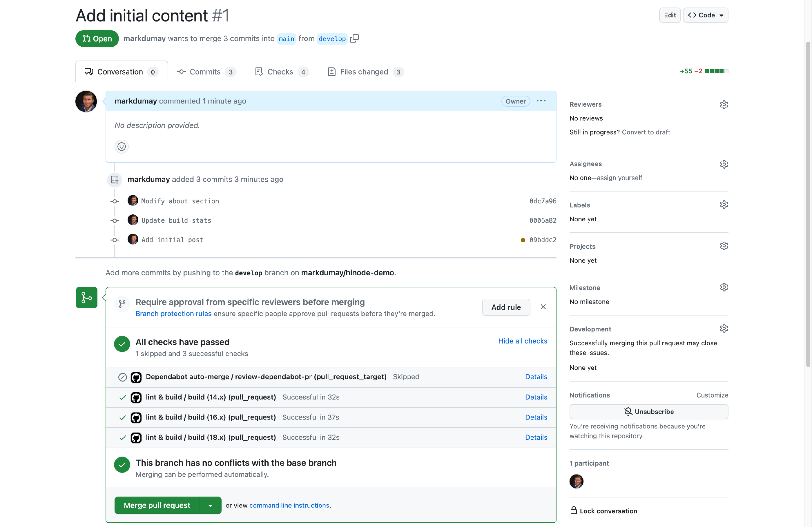812x527 pixels.
Task: Click Lock conversation padlock
Action: point(574,510)
